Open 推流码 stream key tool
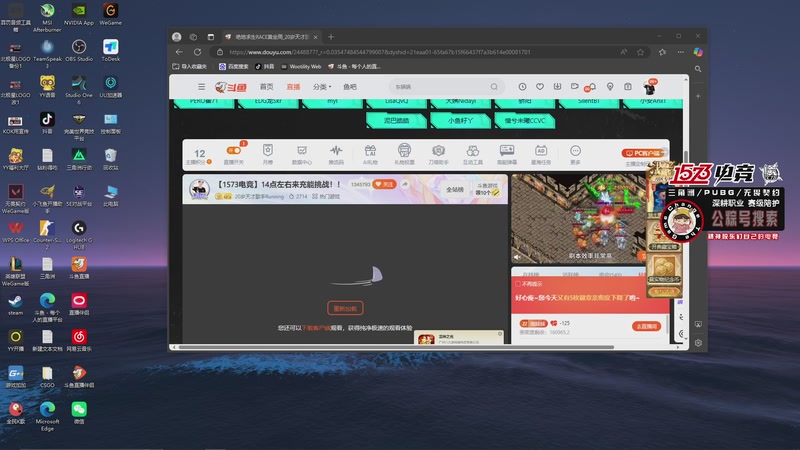The height and width of the screenshot is (450, 800). [336, 154]
